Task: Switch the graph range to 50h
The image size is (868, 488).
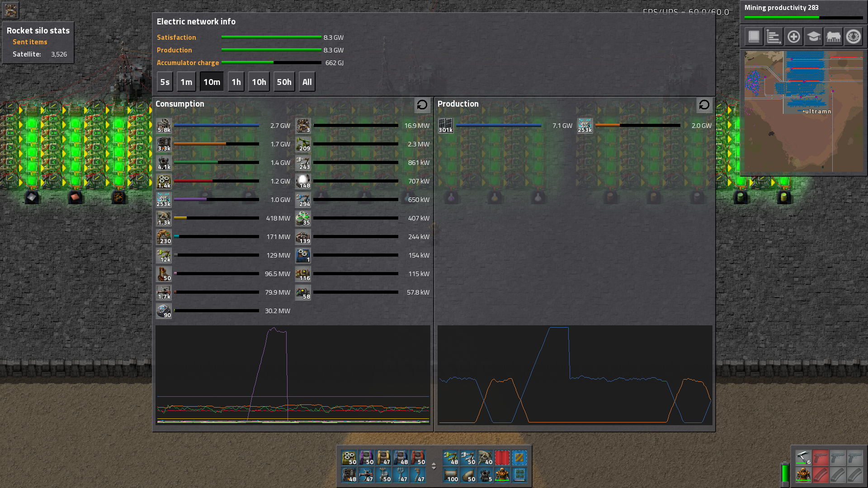Action: tap(284, 82)
